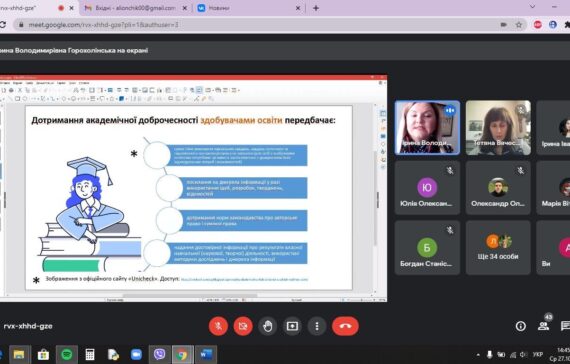Open the present screen button
The image size is (570, 364).
(x=292, y=326)
